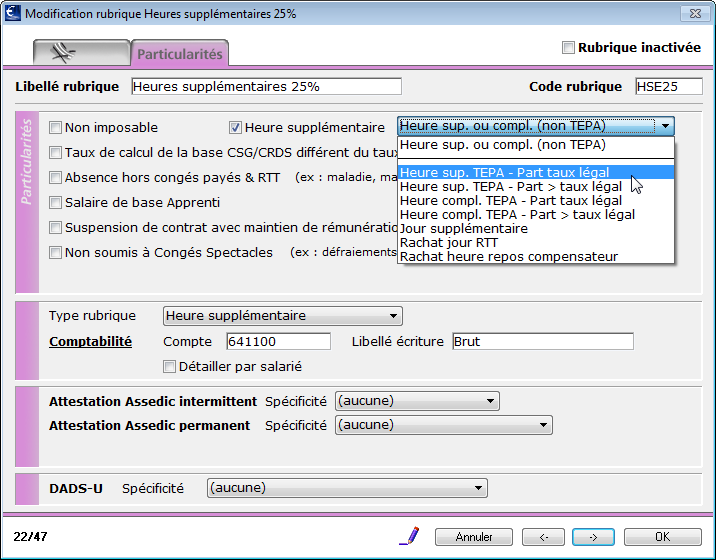Viewport: 716px width, 560px height.
Task: Open the Comptabilité link
Action: pyautogui.click(x=90, y=342)
